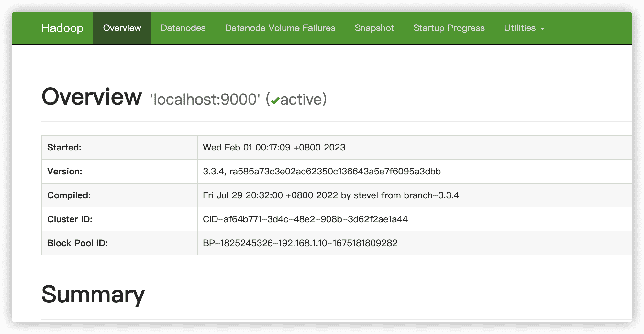The height and width of the screenshot is (334, 644).
Task: Click the Block Pool ID value
Action: pyautogui.click(x=300, y=243)
